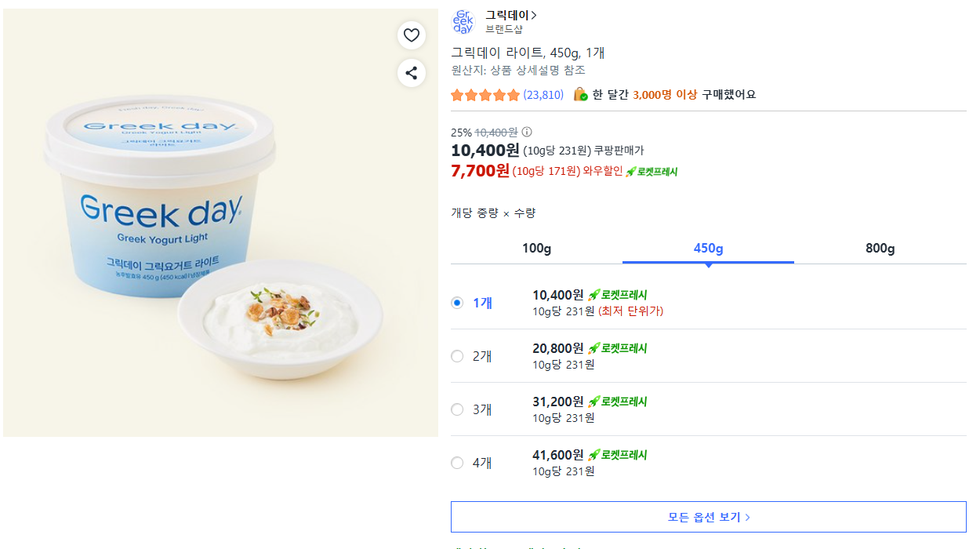The height and width of the screenshot is (549, 980).
Task: Click the five-star rating icons
Action: [x=485, y=95]
